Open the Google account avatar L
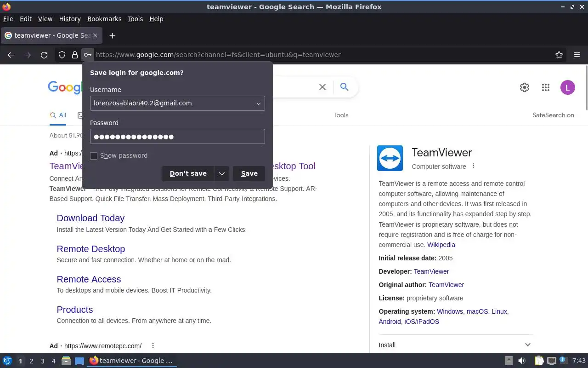The width and height of the screenshot is (588, 368). click(568, 87)
